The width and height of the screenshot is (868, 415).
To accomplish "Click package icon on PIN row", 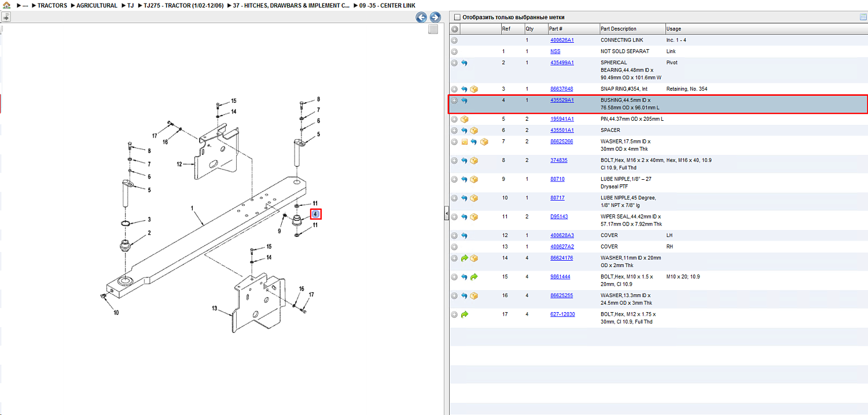I will [464, 119].
